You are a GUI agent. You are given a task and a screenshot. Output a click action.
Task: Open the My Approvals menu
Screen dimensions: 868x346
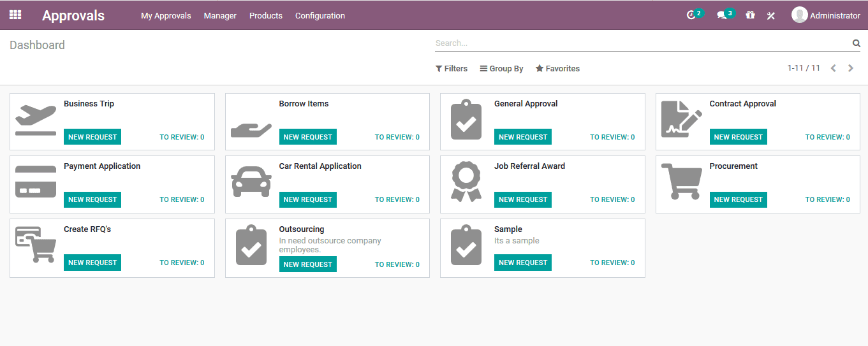point(166,16)
